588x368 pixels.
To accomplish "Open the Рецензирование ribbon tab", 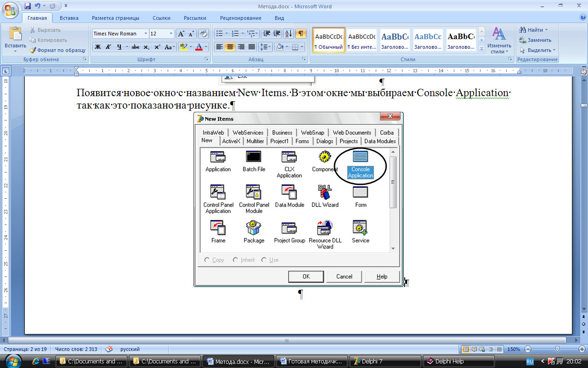I will tap(240, 18).
